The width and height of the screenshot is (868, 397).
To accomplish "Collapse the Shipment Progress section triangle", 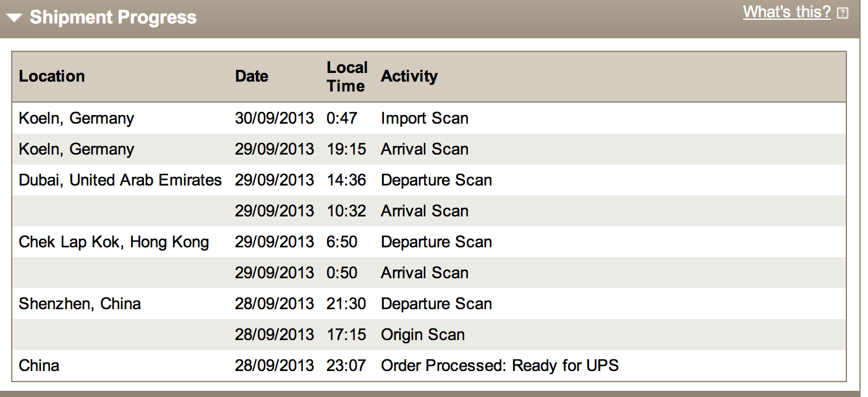I will (x=14, y=18).
